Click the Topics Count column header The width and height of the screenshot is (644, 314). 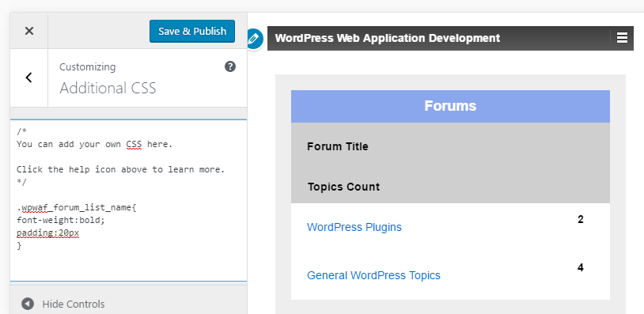coord(343,187)
